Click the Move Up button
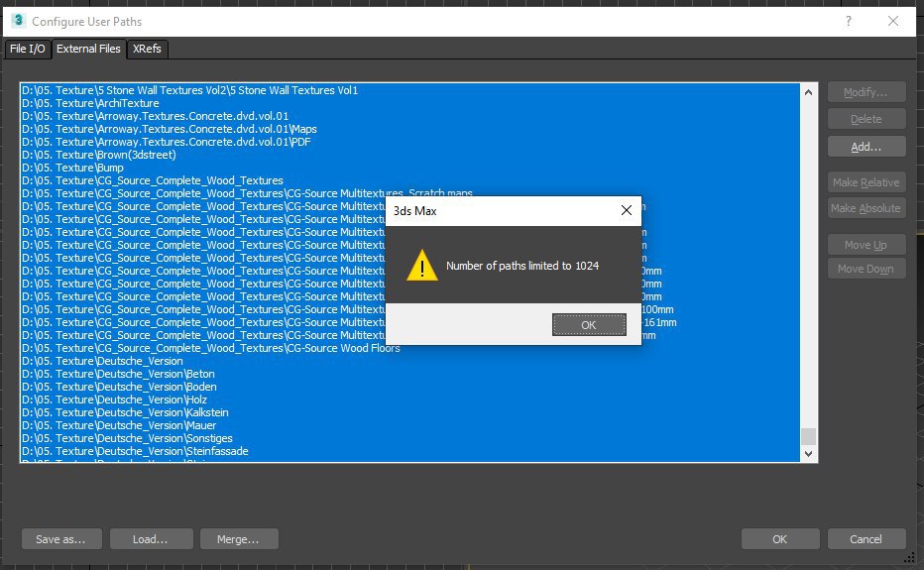Screen dimensions: 924x570 (866, 245)
